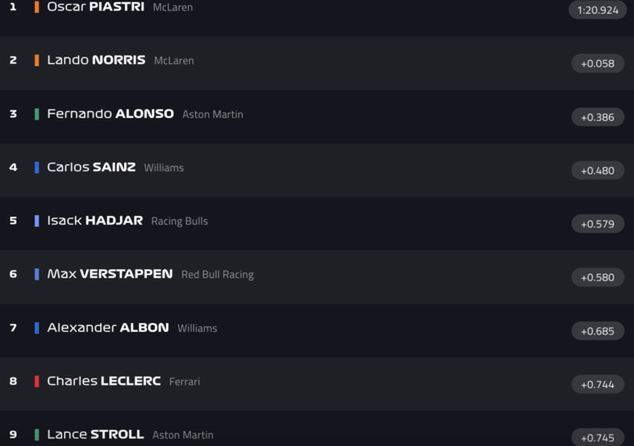
Task: Click the orange team bar beside Oscar Piastri
Action: click(37, 7)
